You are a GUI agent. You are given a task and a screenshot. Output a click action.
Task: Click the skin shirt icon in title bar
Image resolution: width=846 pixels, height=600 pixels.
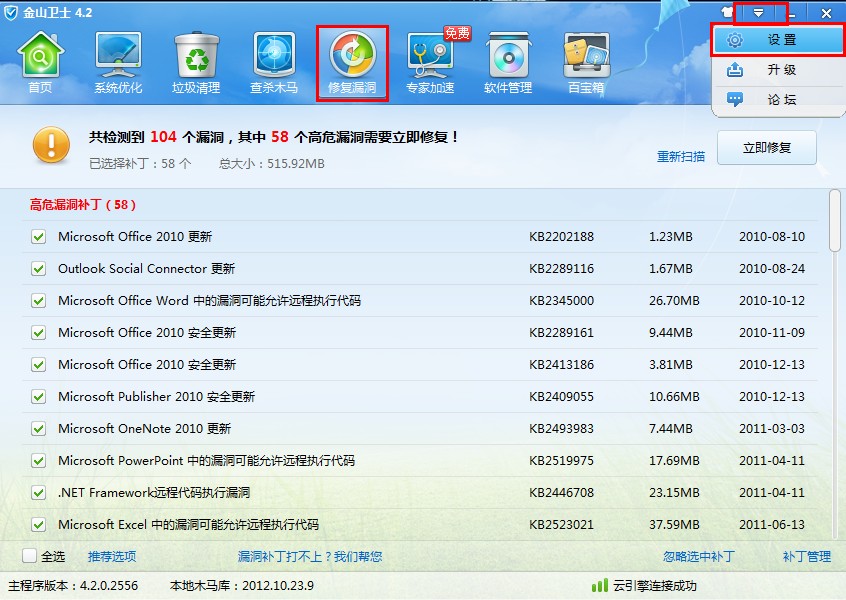pyautogui.click(x=727, y=12)
